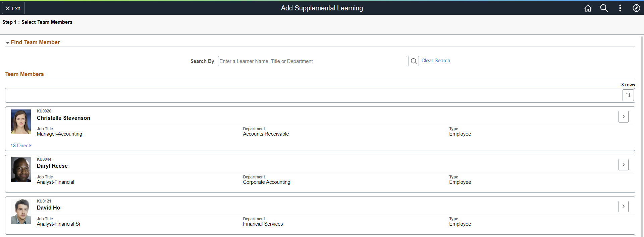Click the employee ID KU0121

tap(44, 201)
